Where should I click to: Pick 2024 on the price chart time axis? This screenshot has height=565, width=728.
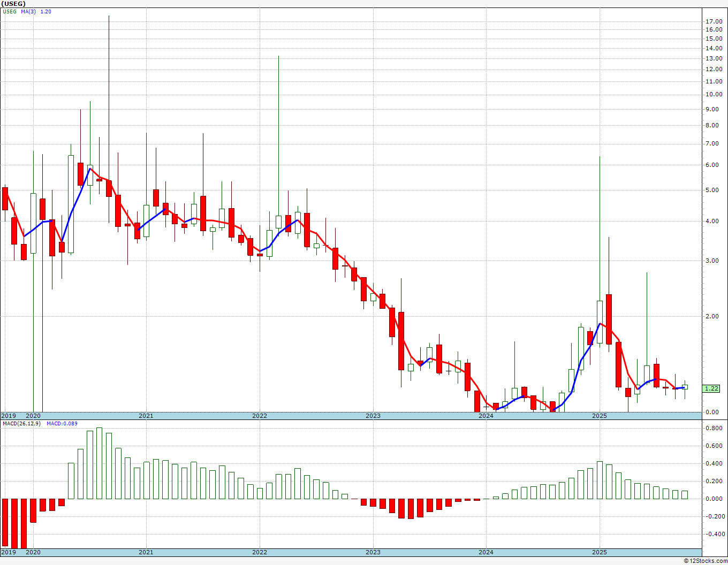pyautogui.click(x=486, y=416)
